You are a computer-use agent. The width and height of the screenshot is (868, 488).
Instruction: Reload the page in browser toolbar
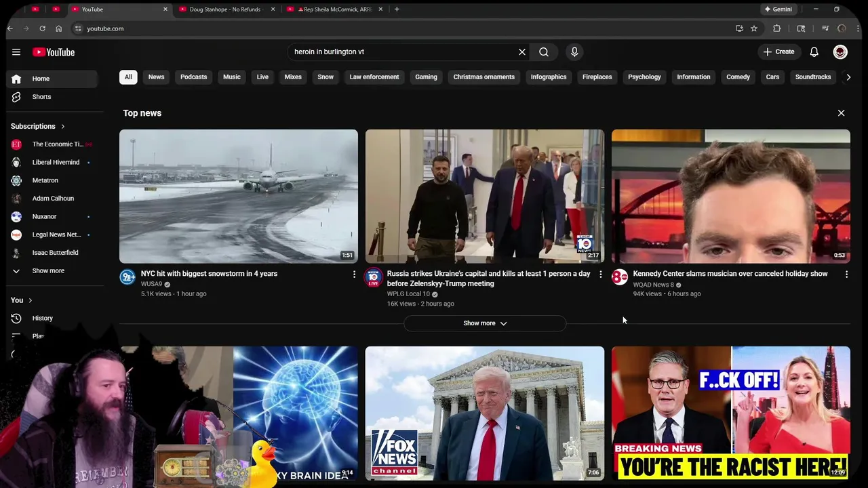coord(42,28)
